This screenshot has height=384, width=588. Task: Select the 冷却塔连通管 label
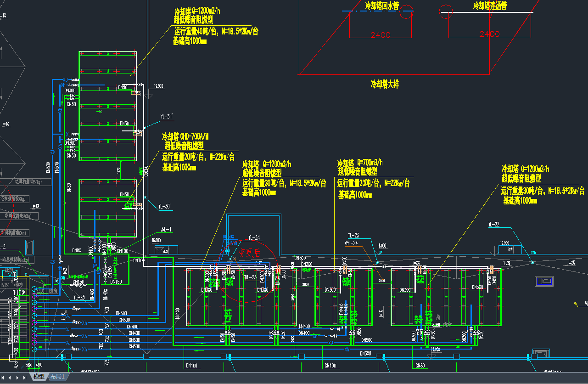pyautogui.click(x=493, y=6)
